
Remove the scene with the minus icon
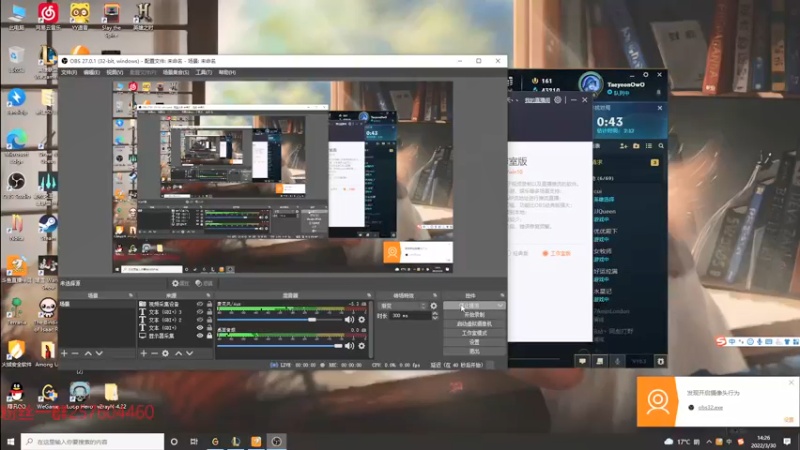[x=75, y=353]
